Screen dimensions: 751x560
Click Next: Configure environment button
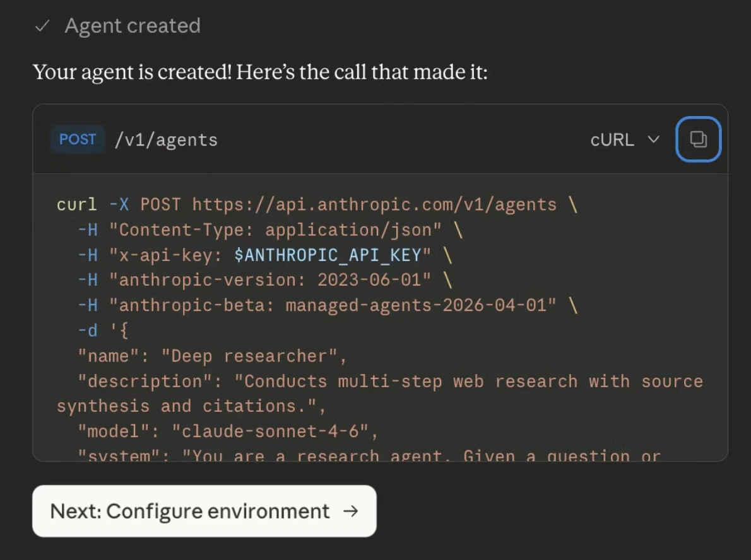coord(204,511)
